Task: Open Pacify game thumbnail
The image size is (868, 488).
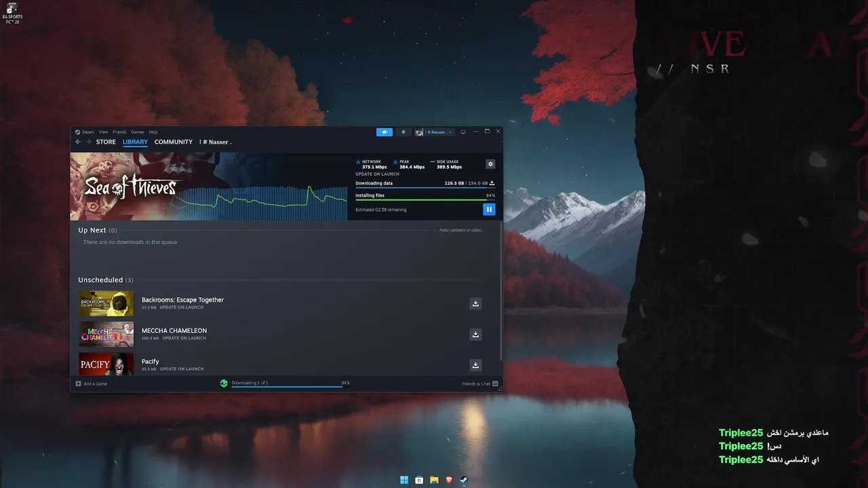Action: tap(106, 364)
